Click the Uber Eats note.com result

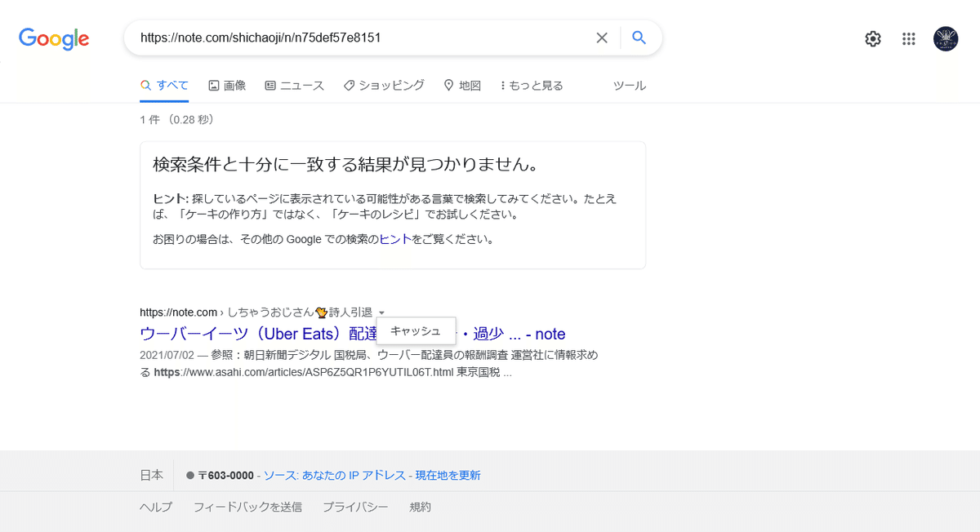click(x=245, y=333)
